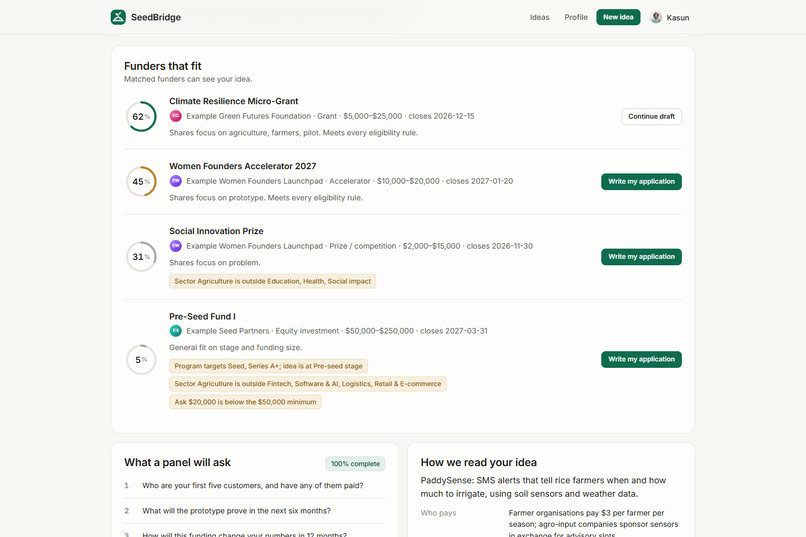
Task: Click the Example Green Futures Foundation details line
Action: (x=330, y=116)
